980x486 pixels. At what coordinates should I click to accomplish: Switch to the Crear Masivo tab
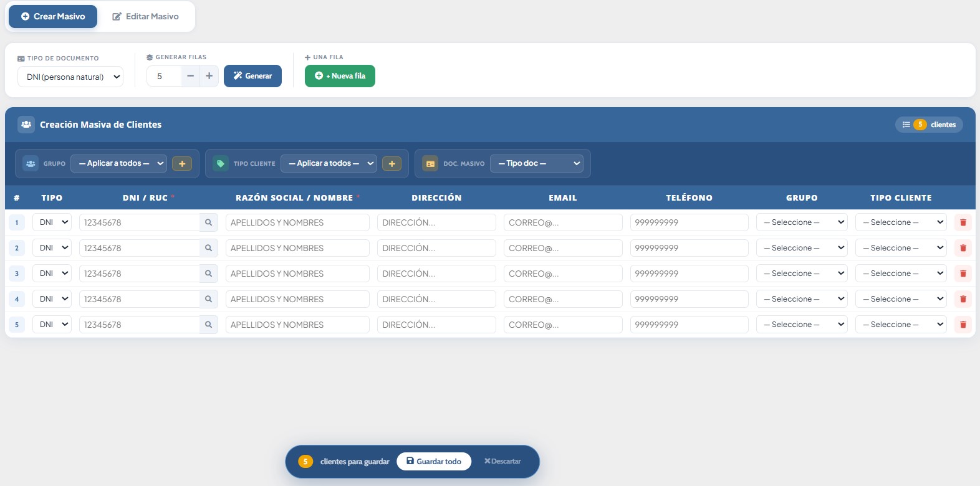(53, 17)
